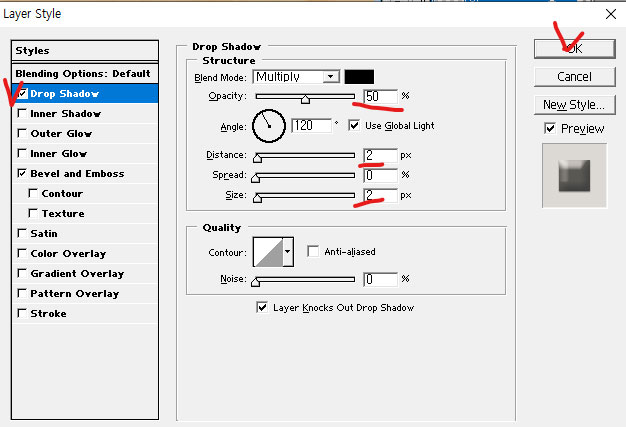Viewport: 626px width, 427px height.
Task: Click the Quality contour curve thumbnail
Action: (x=268, y=252)
